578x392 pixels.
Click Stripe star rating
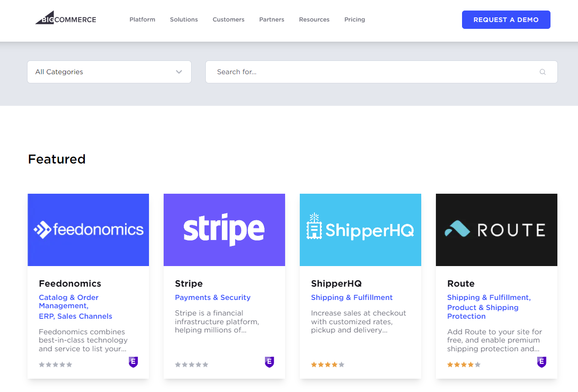point(192,365)
